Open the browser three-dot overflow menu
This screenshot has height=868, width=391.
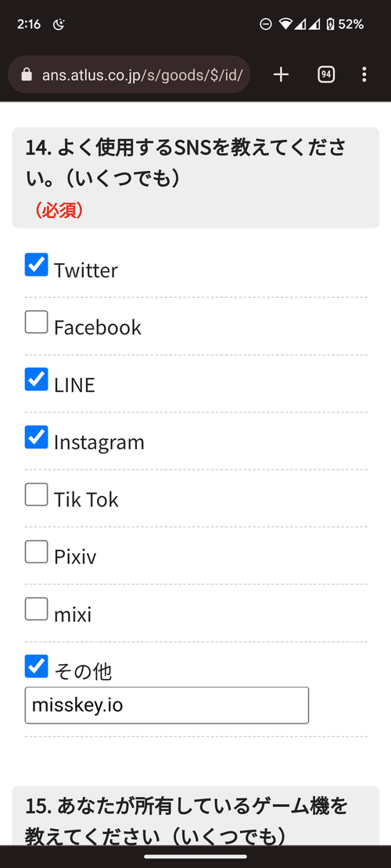(x=364, y=75)
